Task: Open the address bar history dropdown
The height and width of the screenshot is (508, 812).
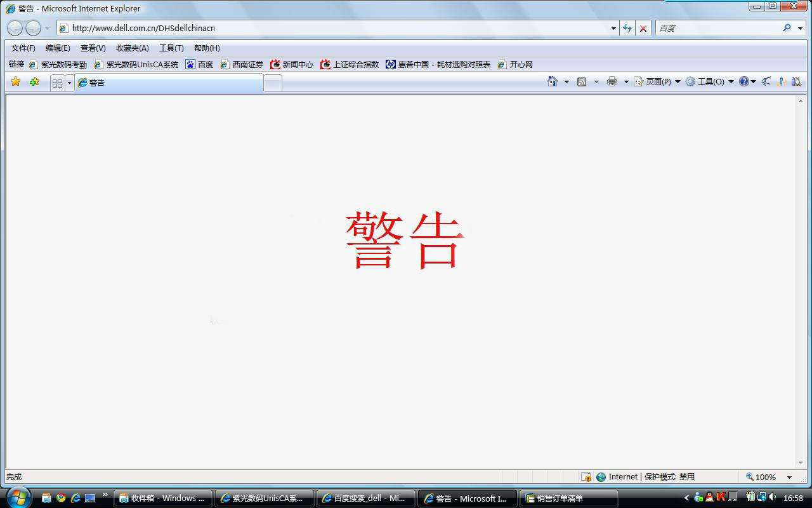Action: point(612,28)
